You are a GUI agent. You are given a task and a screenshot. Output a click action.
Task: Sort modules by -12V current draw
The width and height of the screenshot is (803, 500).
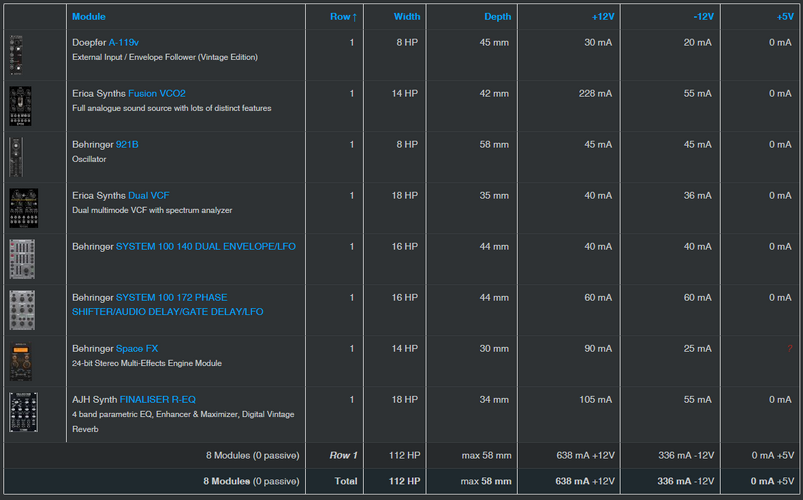tap(703, 16)
